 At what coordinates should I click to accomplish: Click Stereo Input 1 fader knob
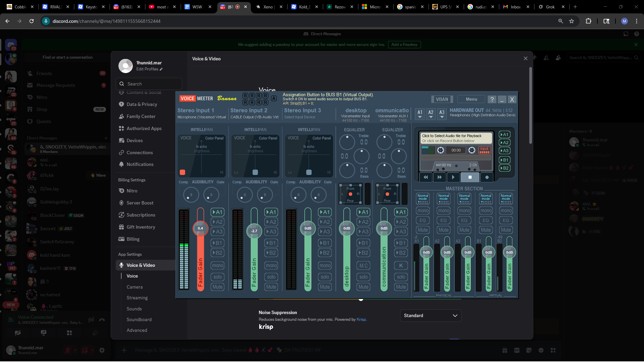pyautogui.click(x=200, y=228)
